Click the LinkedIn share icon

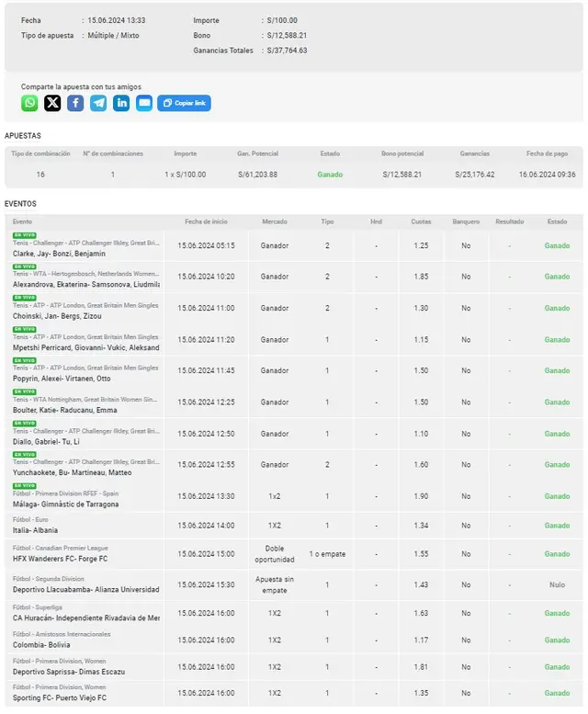point(121,103)
